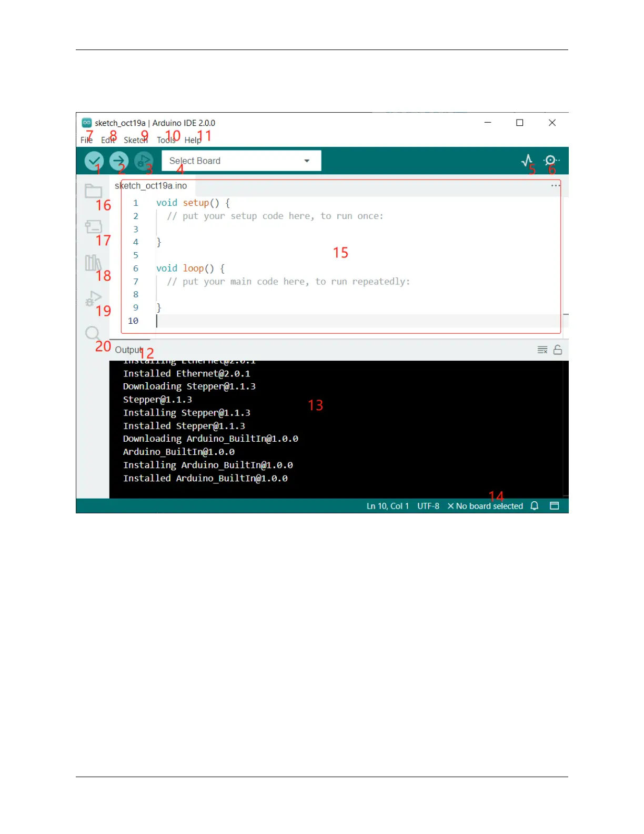The image size is (644, 834).
Task: Expand the Select Board dropdown
Action: (x=241, y=161)
